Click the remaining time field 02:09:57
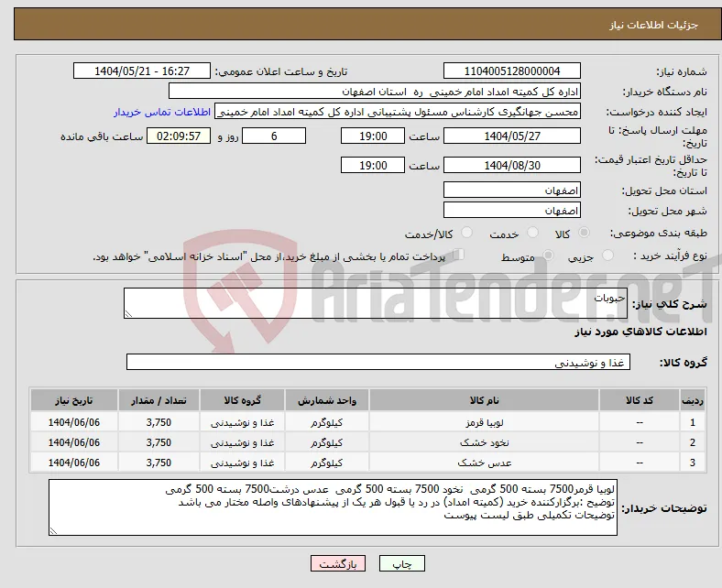 tap(179, 136)
